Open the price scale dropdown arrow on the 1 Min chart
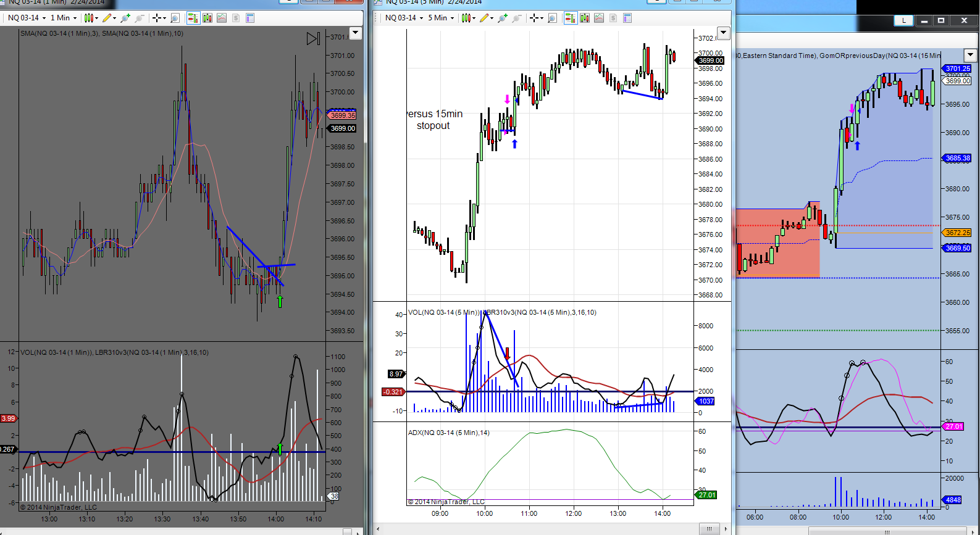The height and width of the screenshot is (535, 980). [x=355, y=33]
